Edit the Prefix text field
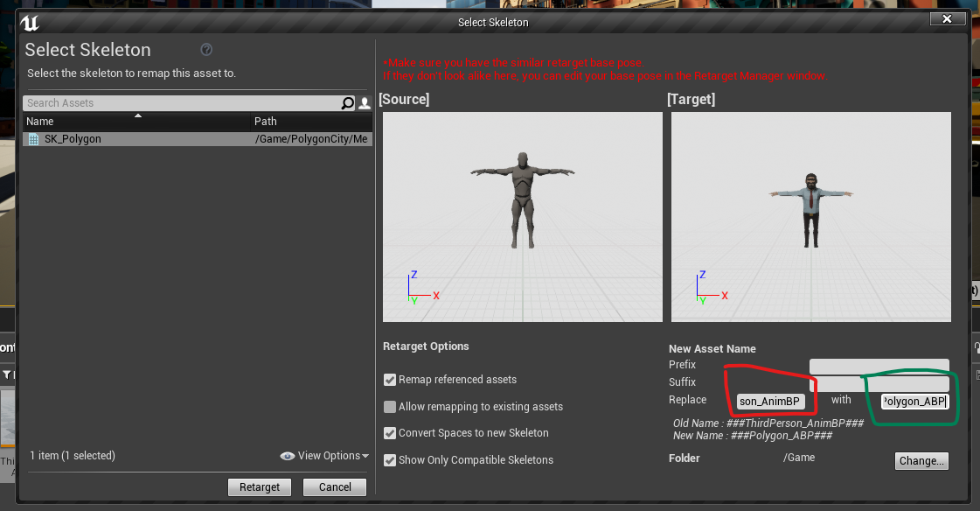Screen dimensions: 980x511 (879, 365)
